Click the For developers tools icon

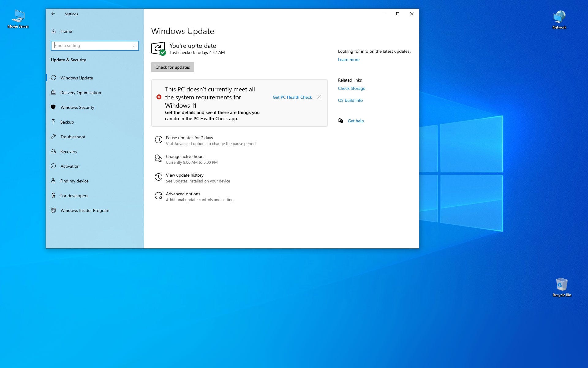(53, 196)
